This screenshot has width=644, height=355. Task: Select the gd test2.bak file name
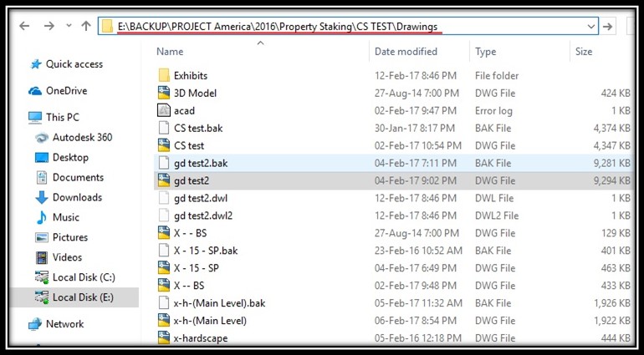(201, 163)
